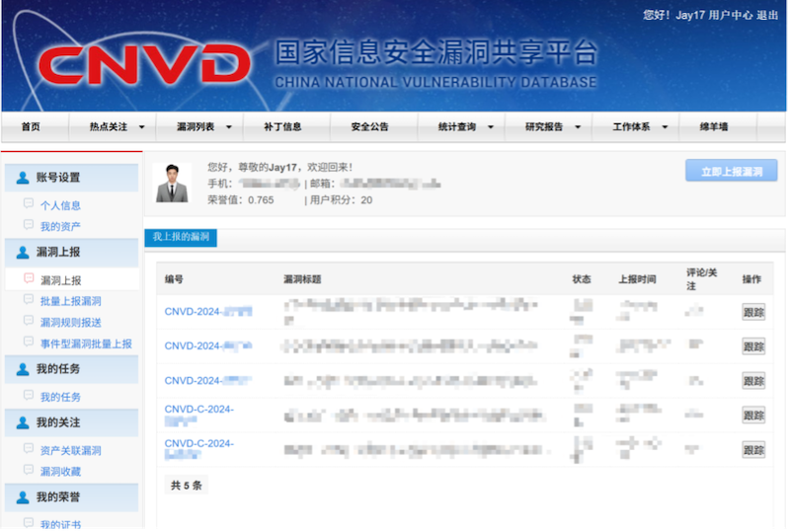Open the 热点关注 menu label
This screenshot has height=532, width=790.
point(109,127)
